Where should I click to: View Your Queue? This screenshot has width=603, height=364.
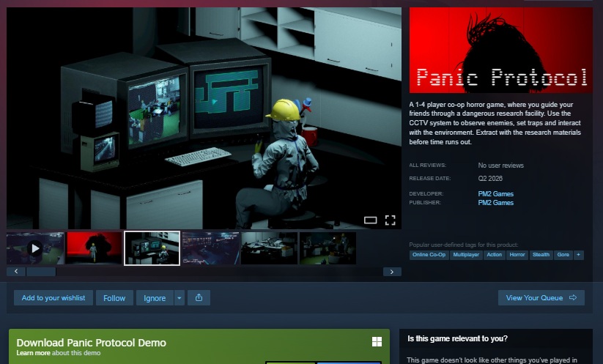pyautogui.click(x=541, y=298)
